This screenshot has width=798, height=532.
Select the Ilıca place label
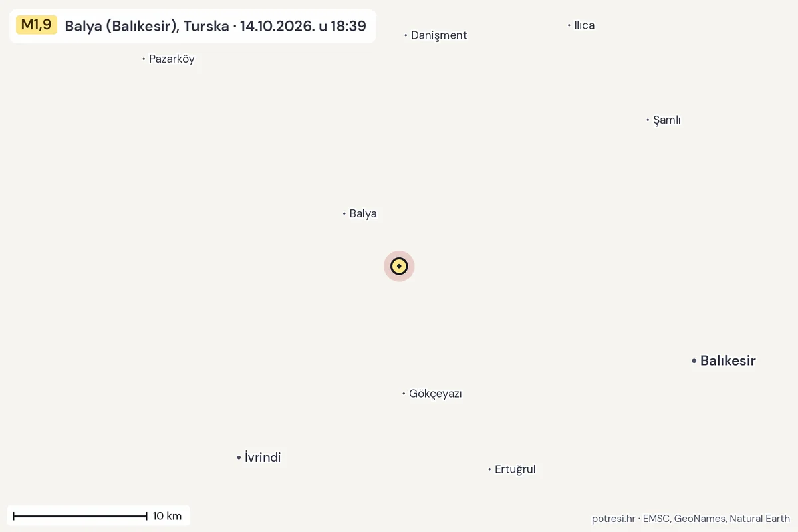[x=585, y=25]
